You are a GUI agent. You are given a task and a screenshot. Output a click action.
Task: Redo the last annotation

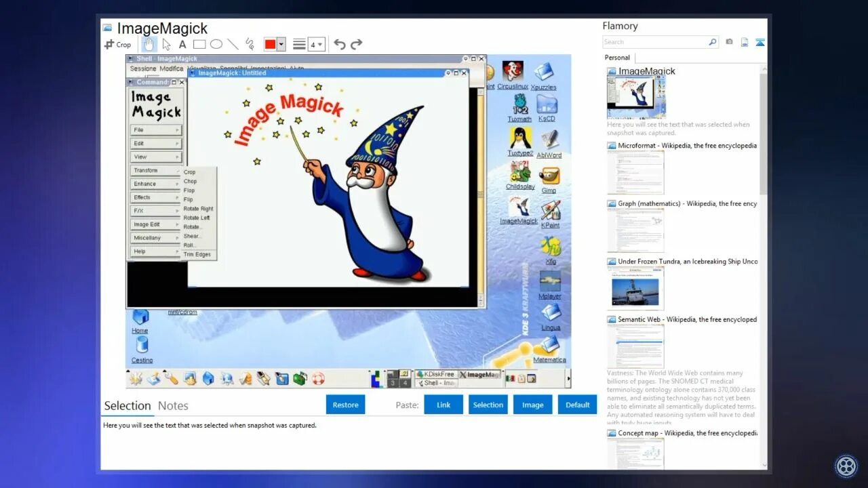[x=357, y=45]
